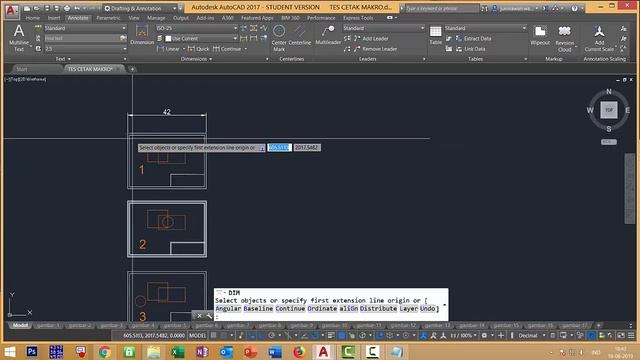The image size is (640, 360).
Task: Click Undo arrow in quick access toolbar
Action: point(77,8)
